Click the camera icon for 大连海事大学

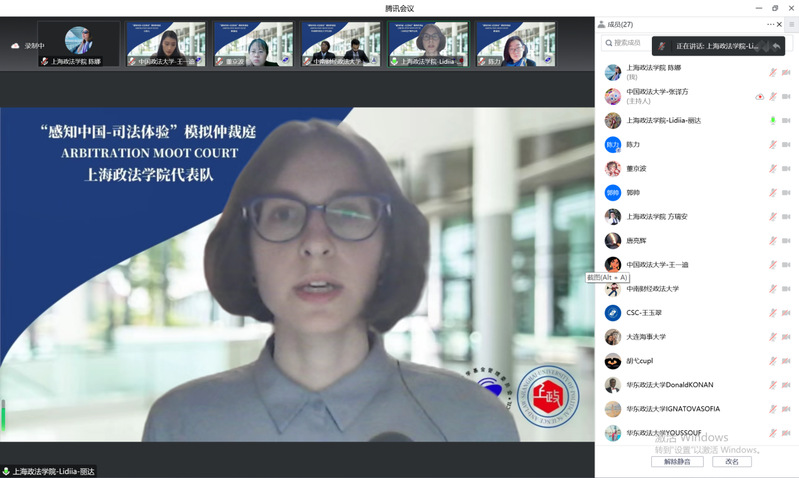pos(786,337)
